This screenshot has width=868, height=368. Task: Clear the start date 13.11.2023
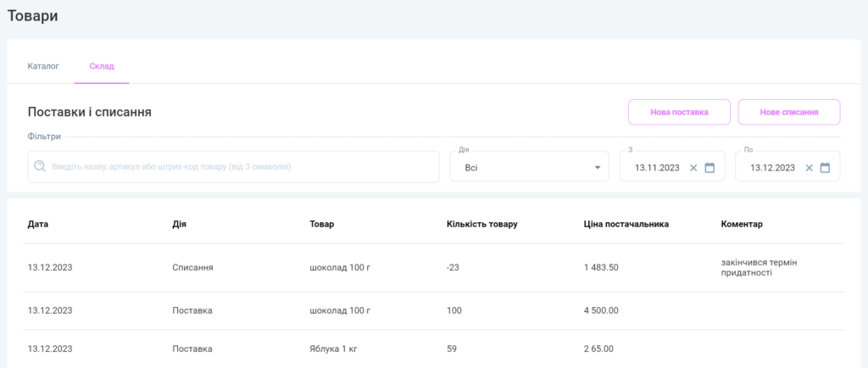point(693,168)
